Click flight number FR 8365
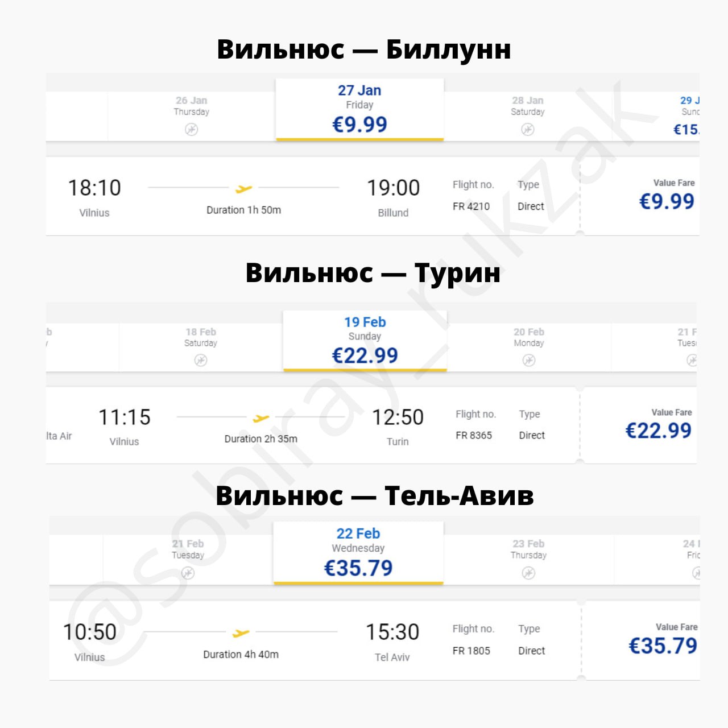 pos(474,436)
